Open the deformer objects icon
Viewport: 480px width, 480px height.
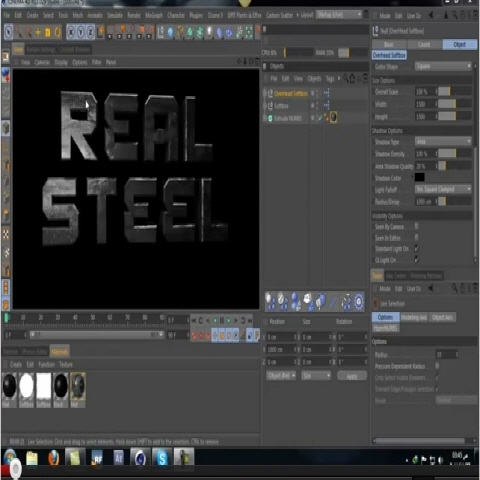tap(219, 32)
